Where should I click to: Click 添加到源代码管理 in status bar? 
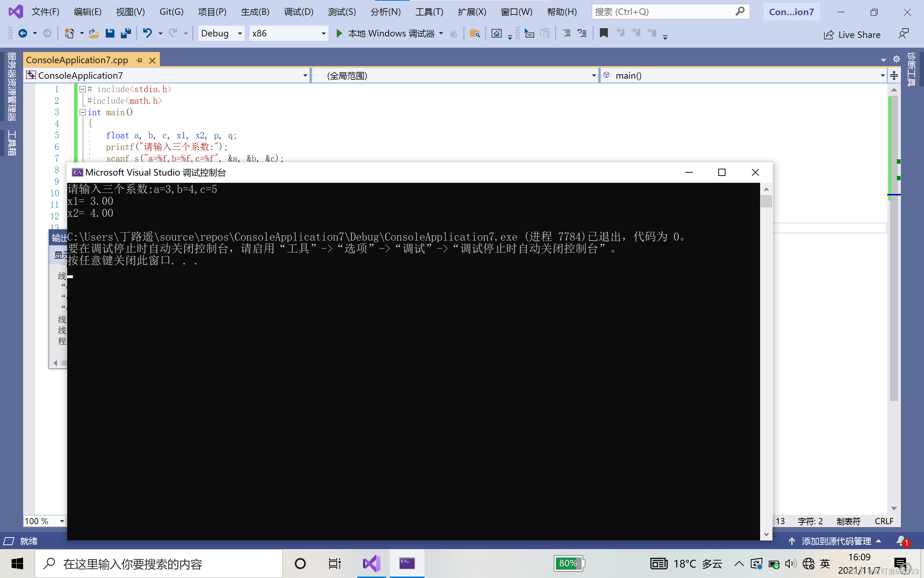tap(836, 541)
